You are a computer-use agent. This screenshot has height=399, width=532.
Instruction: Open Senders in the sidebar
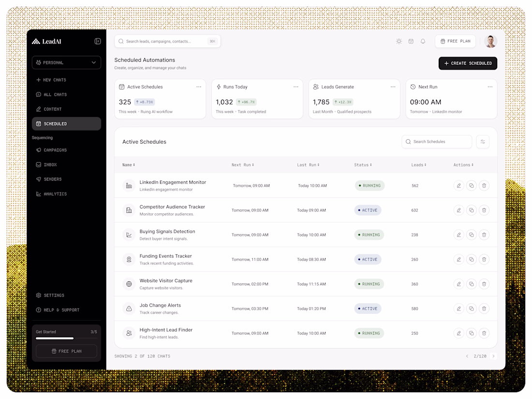67,179
